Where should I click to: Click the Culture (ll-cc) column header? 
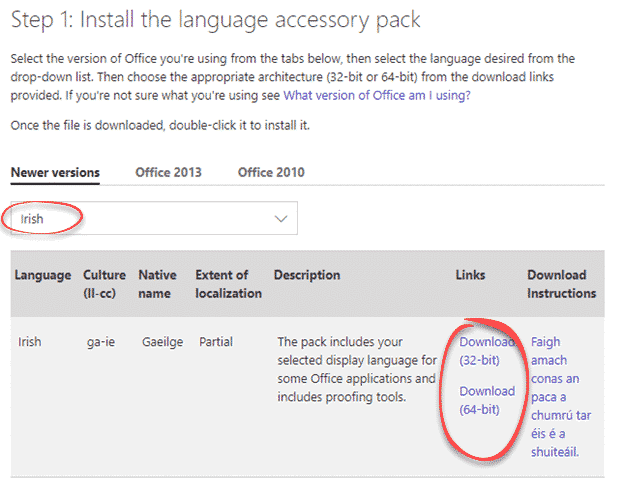[105, 284]
